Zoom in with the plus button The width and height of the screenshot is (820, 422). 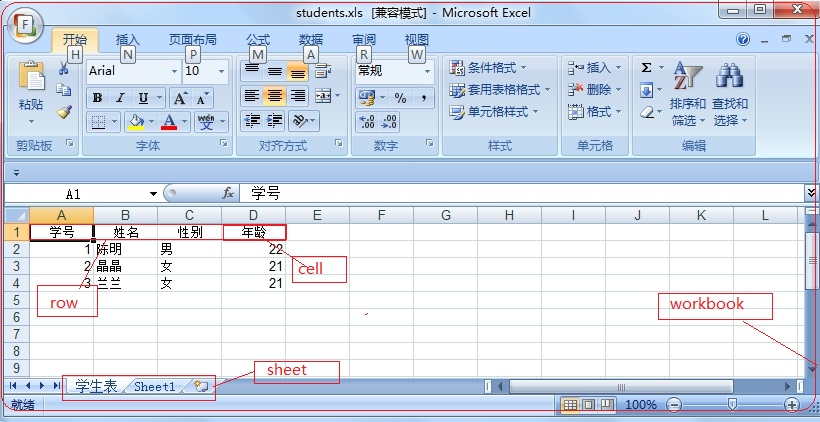click(792, 404)
